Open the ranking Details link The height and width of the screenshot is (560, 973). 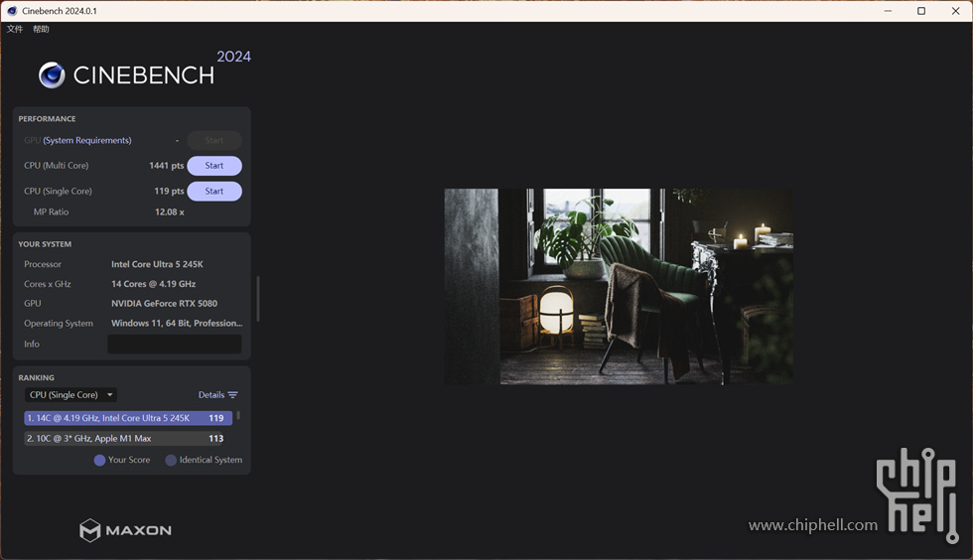210,395
